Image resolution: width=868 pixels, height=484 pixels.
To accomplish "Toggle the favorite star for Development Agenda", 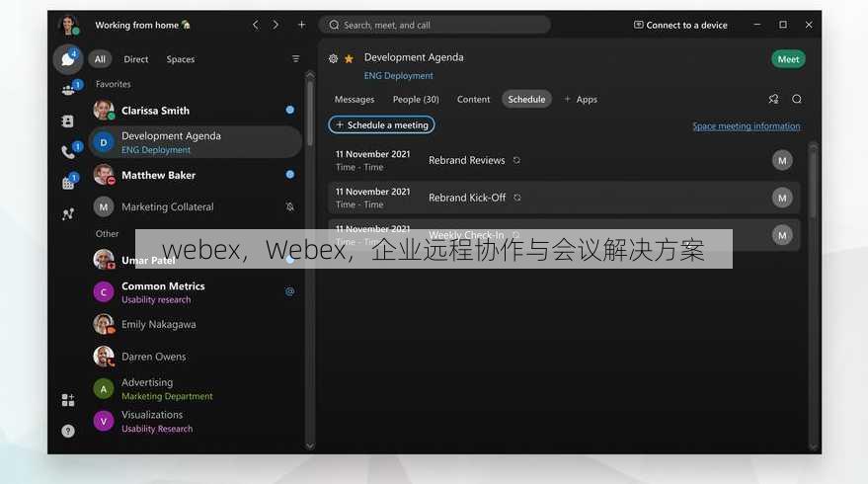I will point(349,58).
